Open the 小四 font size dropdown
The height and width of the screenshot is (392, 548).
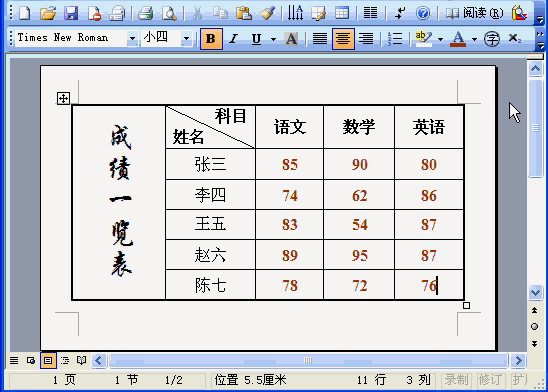(x=186, y=38)
